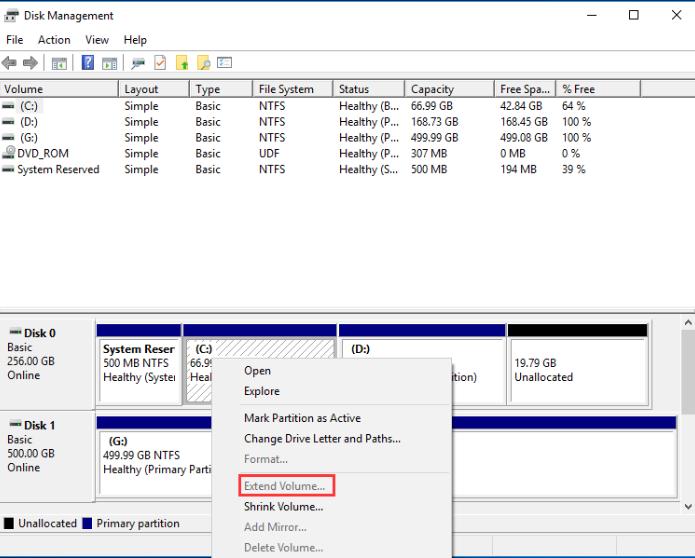Select the (D:) volume drive icon
The height and width of the screenshot is (558, 695).
(8, 122)
